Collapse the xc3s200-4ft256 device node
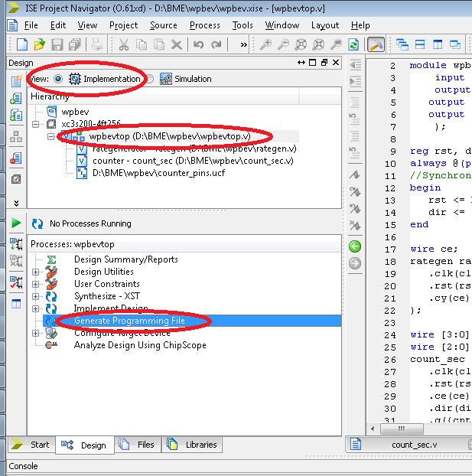472x476 pixels. [35, 124]
